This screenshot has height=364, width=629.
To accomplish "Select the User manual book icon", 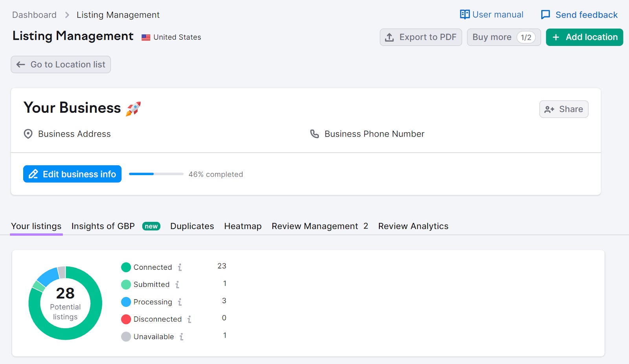I will pos(464,14).
